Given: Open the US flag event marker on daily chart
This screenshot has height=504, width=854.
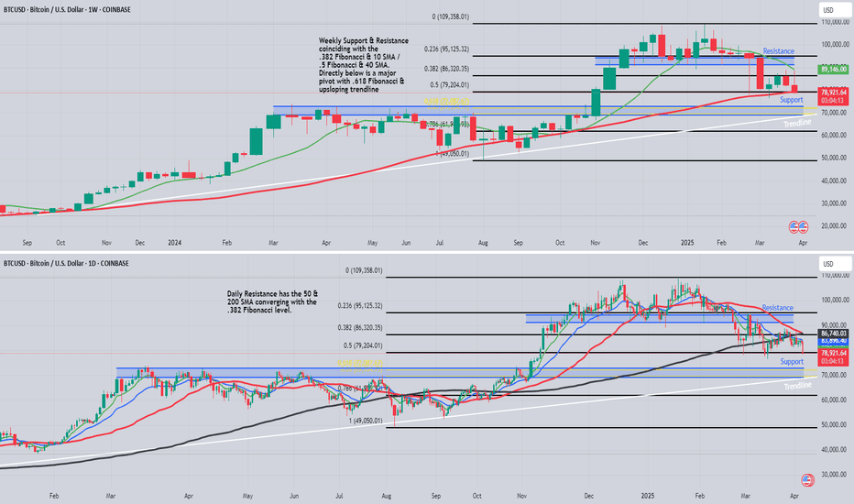Looking at the screenshot, I should 807,480.
